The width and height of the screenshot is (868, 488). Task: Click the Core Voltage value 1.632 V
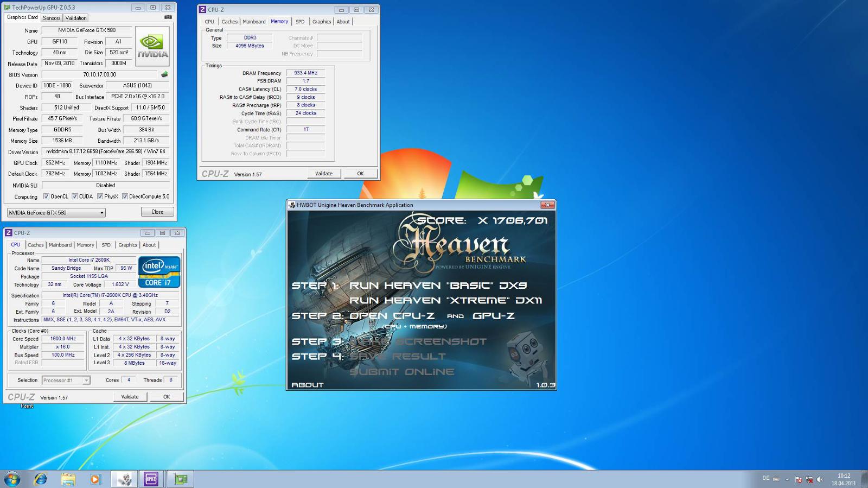coord(120,284)
